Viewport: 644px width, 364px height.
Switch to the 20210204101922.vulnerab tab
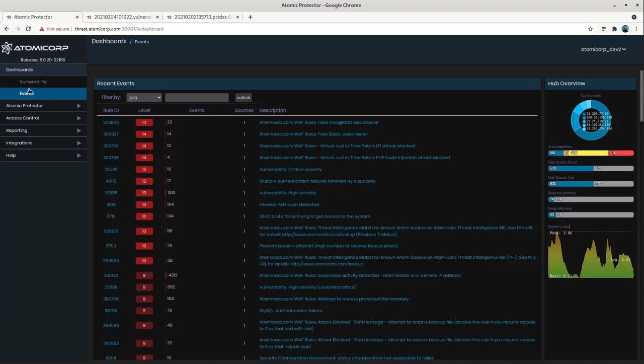coord(122,17)
